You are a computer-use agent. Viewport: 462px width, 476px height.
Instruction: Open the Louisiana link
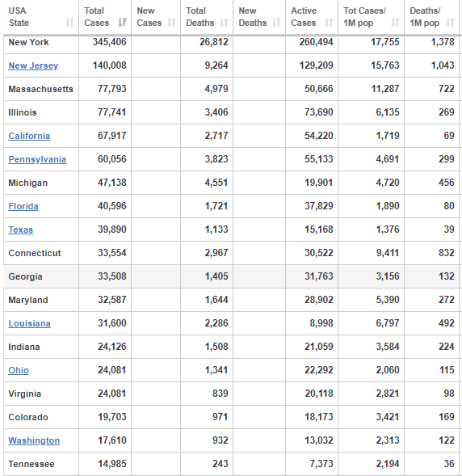tap(29, 323)
